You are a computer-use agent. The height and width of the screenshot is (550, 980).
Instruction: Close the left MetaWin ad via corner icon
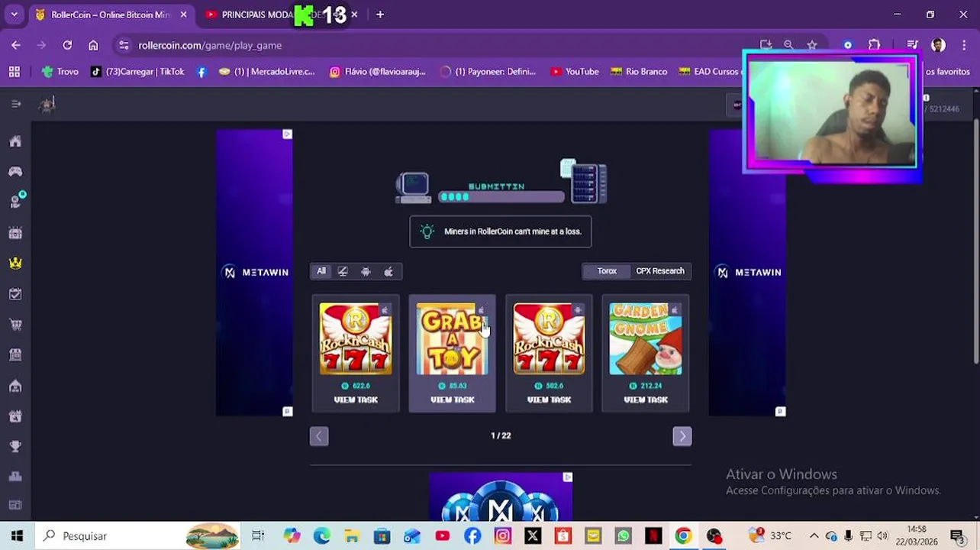click(x=287, y=134)
